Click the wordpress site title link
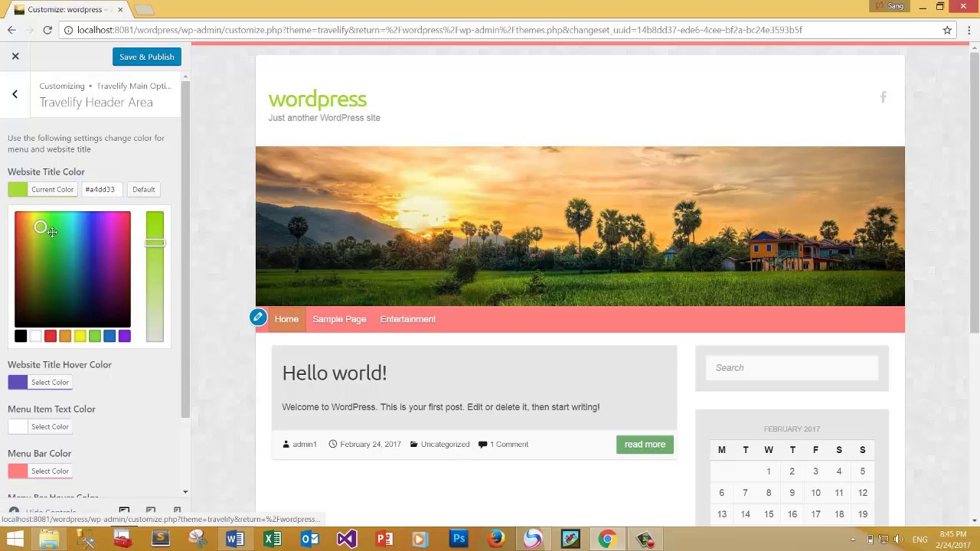This screenshot has height=551, width=980. [318, 99]
